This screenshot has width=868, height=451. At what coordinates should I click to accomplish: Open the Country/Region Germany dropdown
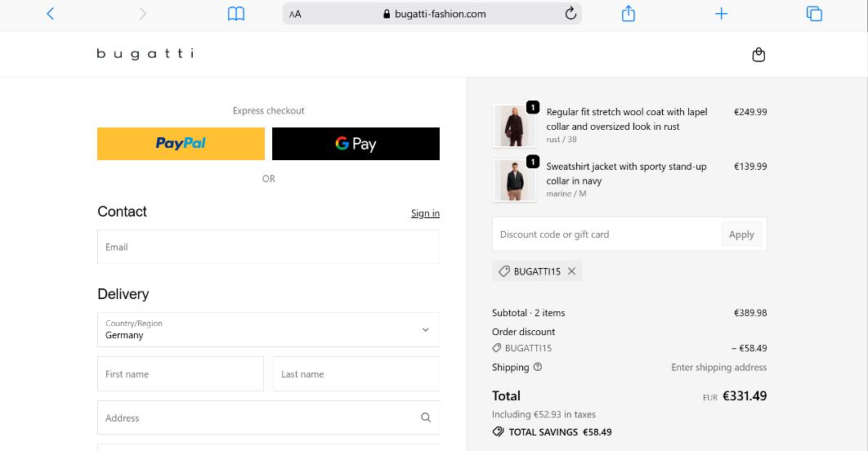pos(268,330)
